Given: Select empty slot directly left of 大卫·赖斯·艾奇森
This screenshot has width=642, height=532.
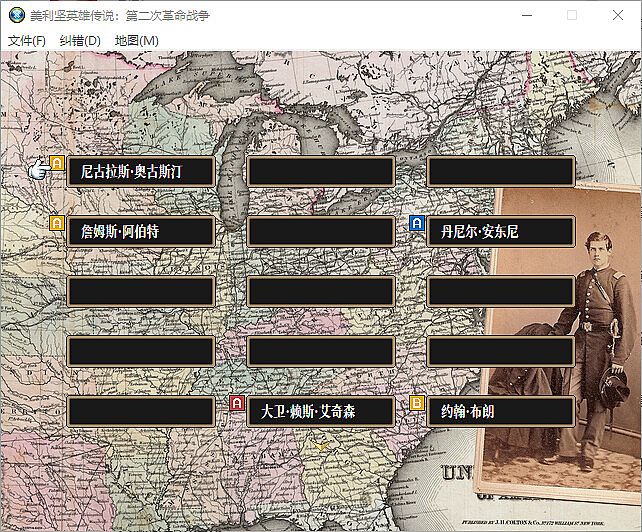Looking at the screenshot, I should coord(141,411).
